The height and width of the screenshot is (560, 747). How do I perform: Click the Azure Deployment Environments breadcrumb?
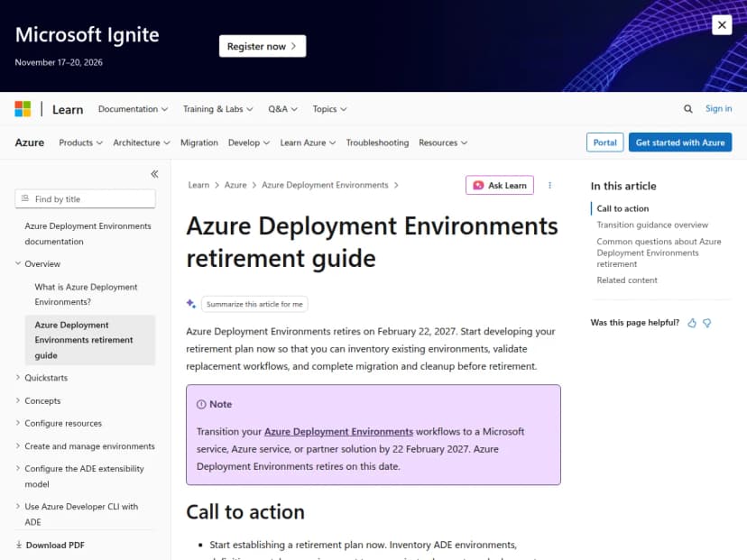(325, 185)
